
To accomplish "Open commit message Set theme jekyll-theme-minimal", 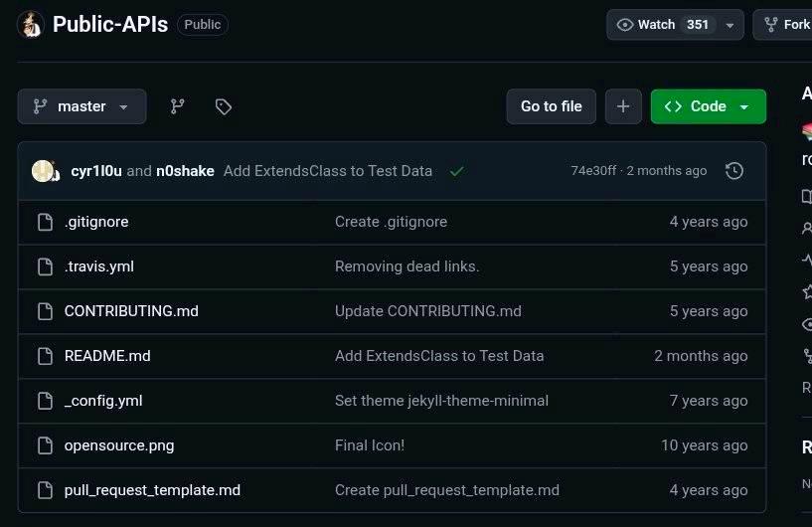I will click(441, 401).
